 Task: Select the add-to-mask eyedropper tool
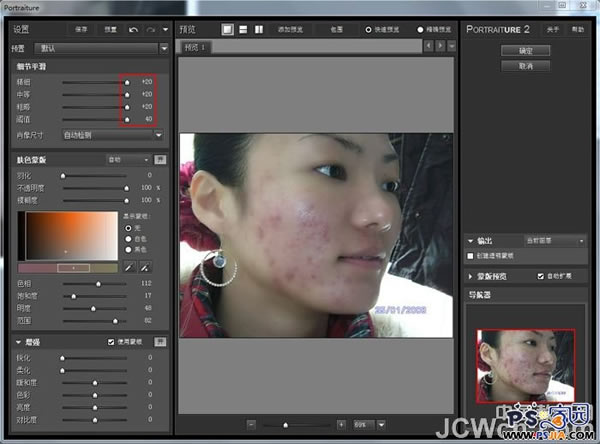click(145, 267)
